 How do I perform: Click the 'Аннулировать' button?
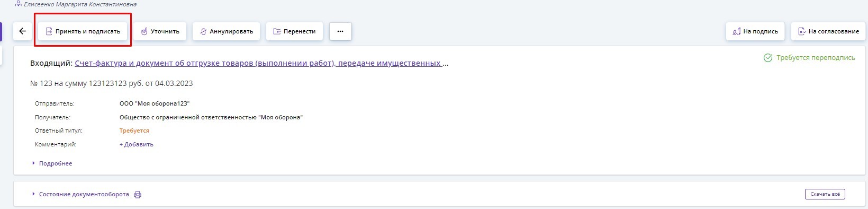(x=226, y=31)
